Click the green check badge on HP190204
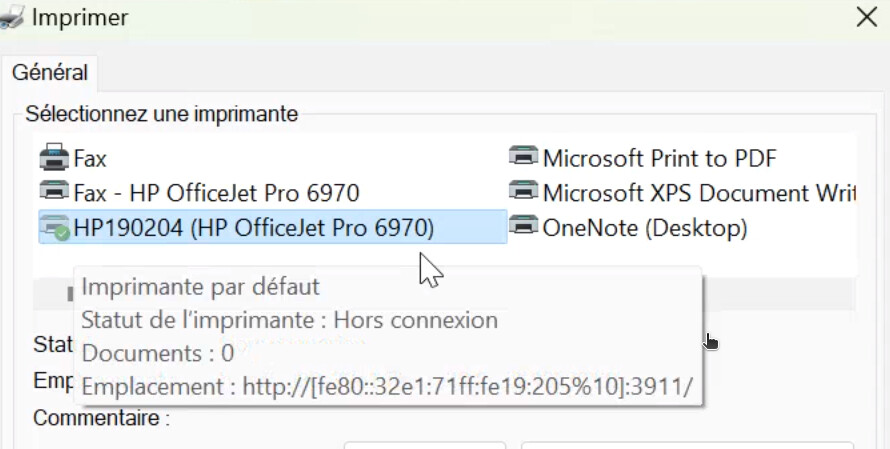The width and height of the screenshot is (890, 449). [62, 234]
